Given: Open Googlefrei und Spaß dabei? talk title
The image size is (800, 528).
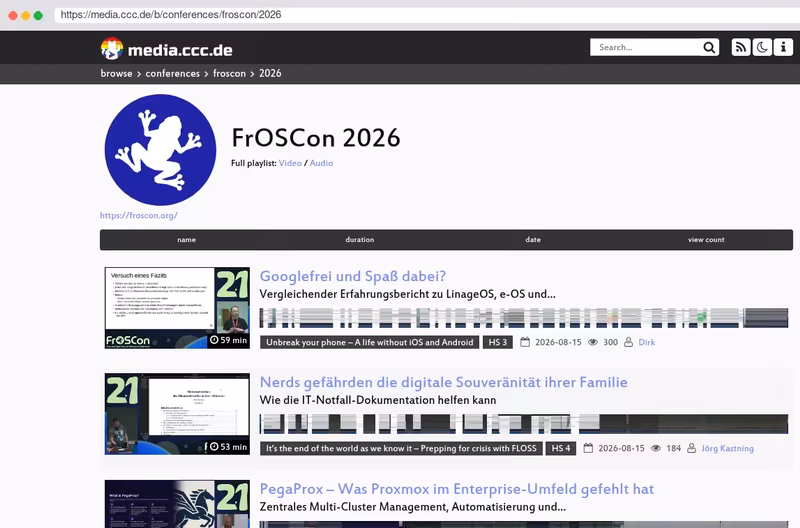Looking at the screenshot, I should [x=353, y=276].
